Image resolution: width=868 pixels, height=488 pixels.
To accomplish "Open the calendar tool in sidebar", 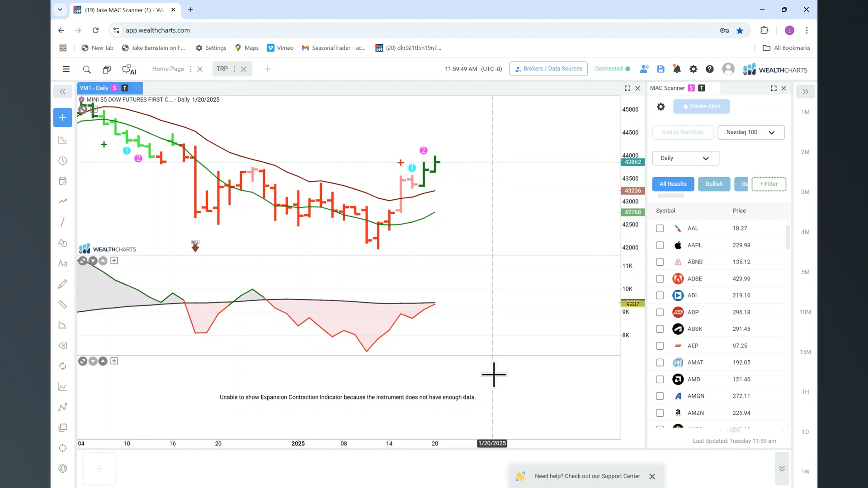I will click(63, 181).
